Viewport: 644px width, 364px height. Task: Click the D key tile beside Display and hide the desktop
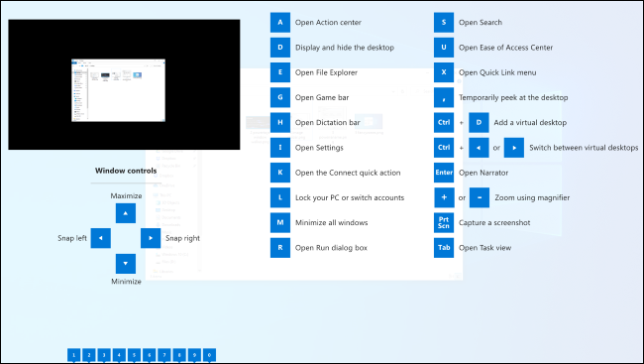(x=280, y=48)
